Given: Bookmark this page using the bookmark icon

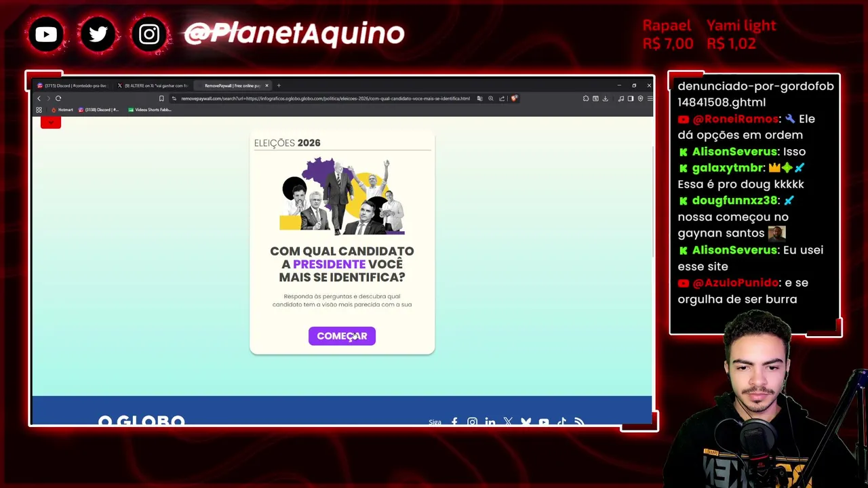Looking at the screenshot, I should tap(161, 98).
